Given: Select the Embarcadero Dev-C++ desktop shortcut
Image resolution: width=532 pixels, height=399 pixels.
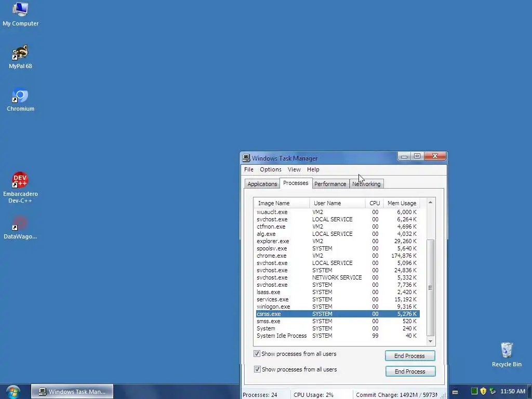Looking at the screenshot, I should pyautogui.click(x=20, y=188).
